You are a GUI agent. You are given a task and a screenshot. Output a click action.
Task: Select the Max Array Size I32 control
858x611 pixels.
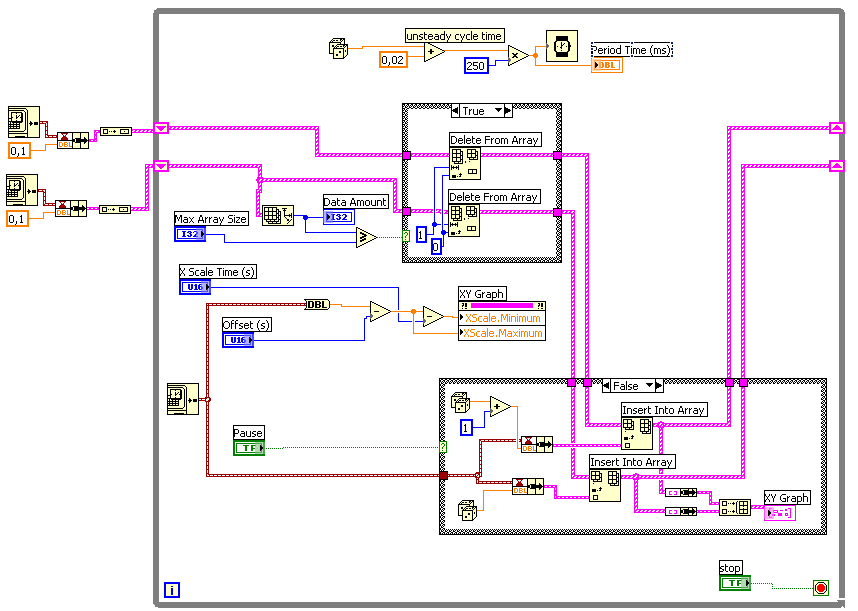pyautogui.click(x=190, y=234)
